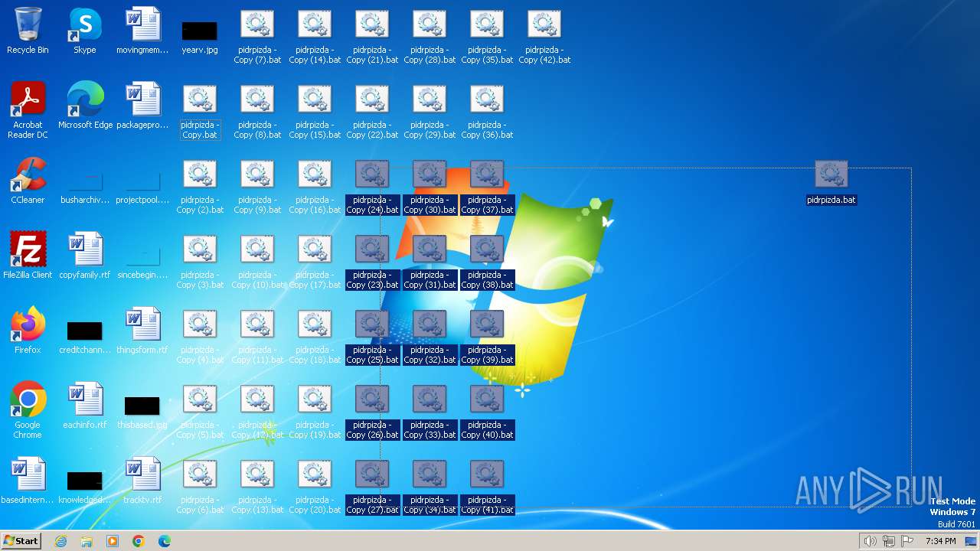The image size is (980, 551).
Task: Select the basedintern document icon
Action: (28, 481)
